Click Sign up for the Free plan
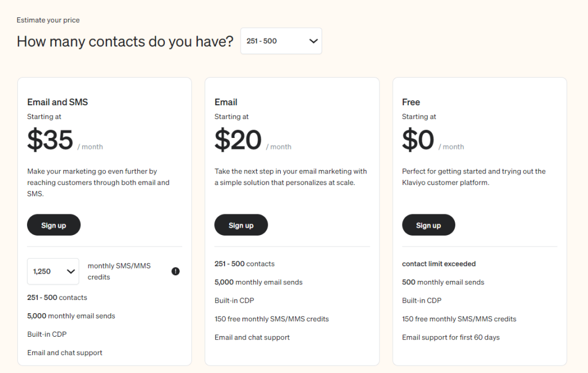 click(x=428, y=225)
